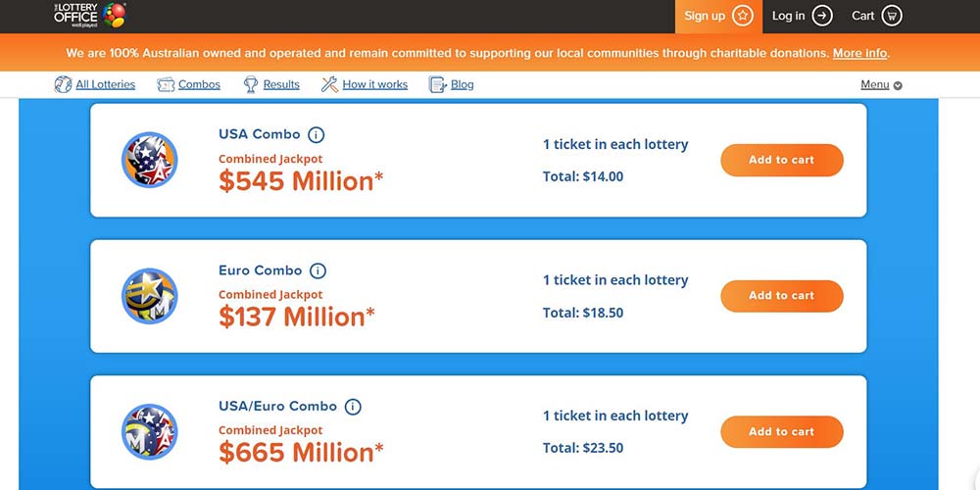This screenshot has height=490, width=980.
Task: Open the shopping Cart icon
Action: [x=891, y=16]
